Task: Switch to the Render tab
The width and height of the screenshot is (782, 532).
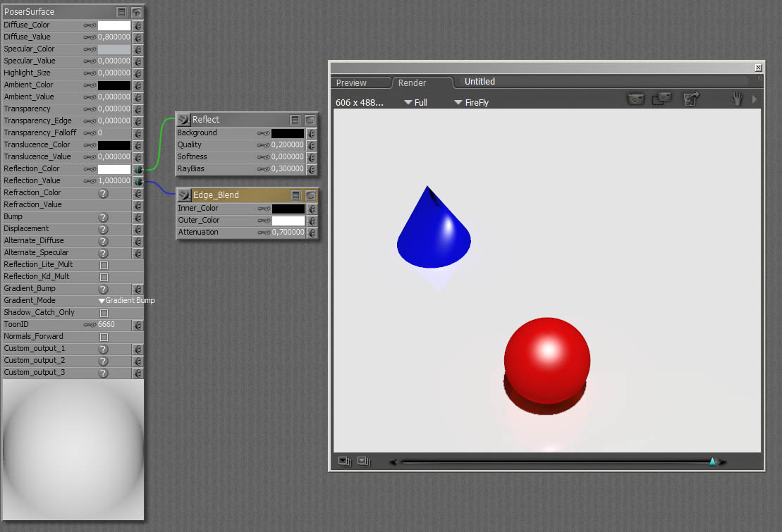Action: coord(412,82)
